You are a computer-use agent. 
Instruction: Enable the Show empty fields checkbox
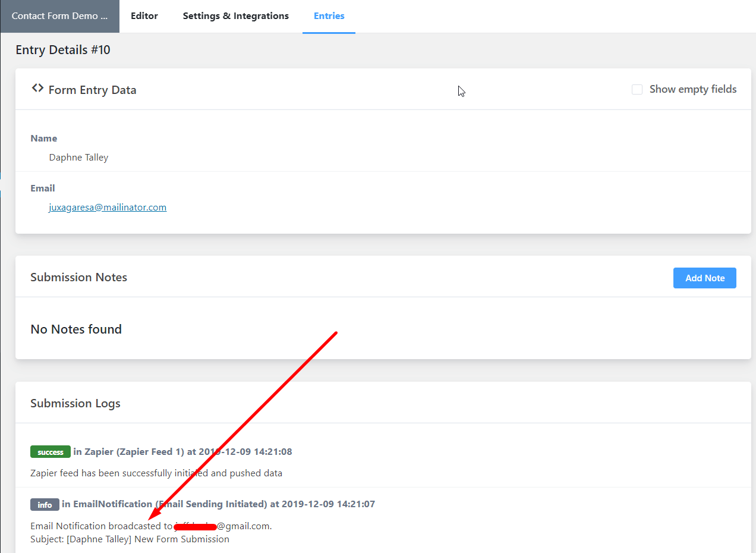coord(637,89)
